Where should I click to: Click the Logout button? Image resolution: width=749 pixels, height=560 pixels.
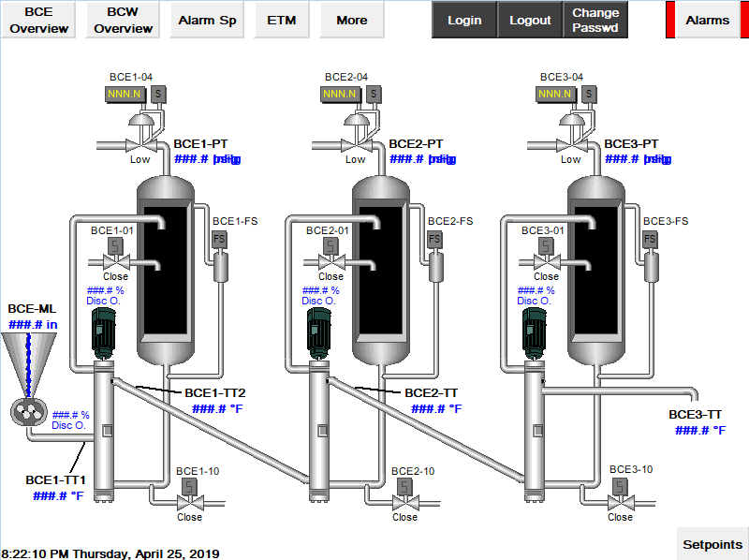(530, 20)
